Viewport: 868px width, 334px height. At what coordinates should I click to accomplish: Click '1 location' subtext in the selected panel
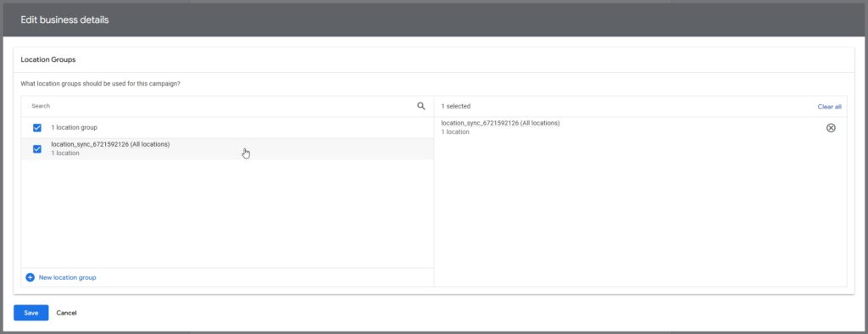[x=455, y=132]
